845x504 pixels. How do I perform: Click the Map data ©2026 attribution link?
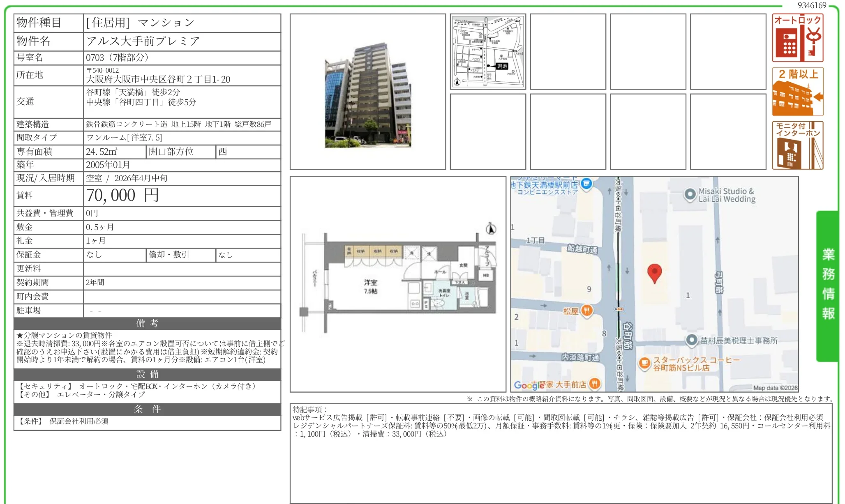775,387
